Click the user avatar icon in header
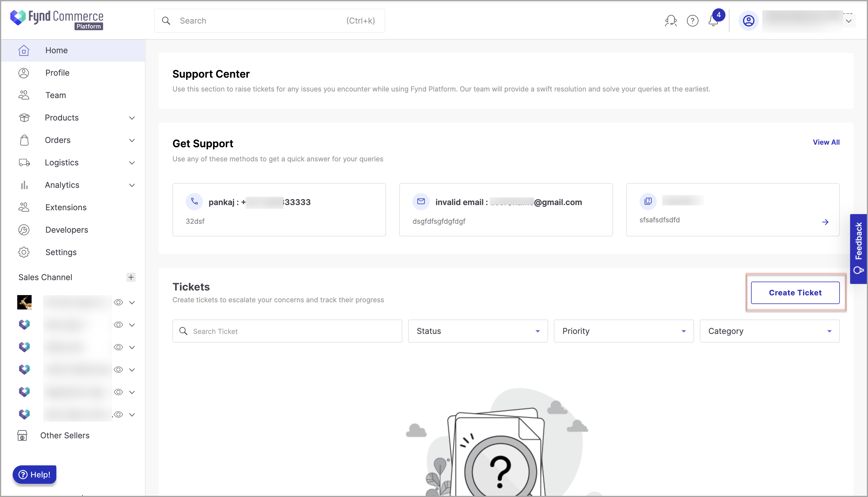This screenshot has width=868, height=497. pos(748,21)
